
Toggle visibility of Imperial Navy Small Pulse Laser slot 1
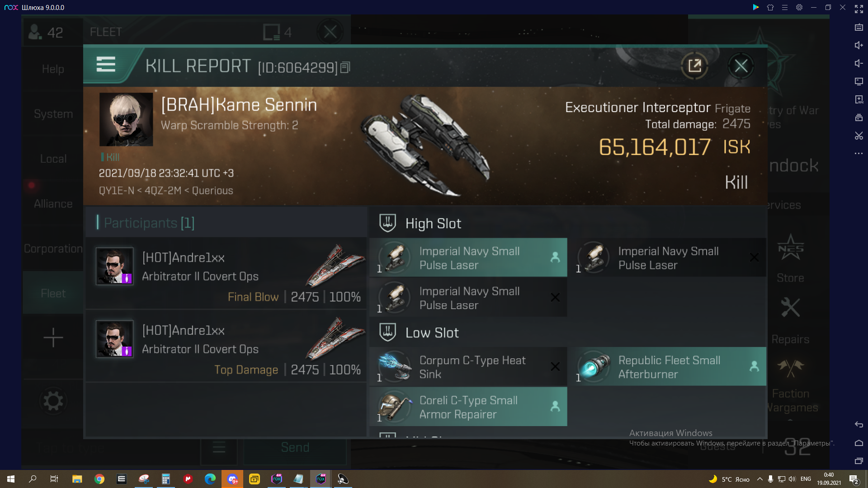[x=555, y=258]
